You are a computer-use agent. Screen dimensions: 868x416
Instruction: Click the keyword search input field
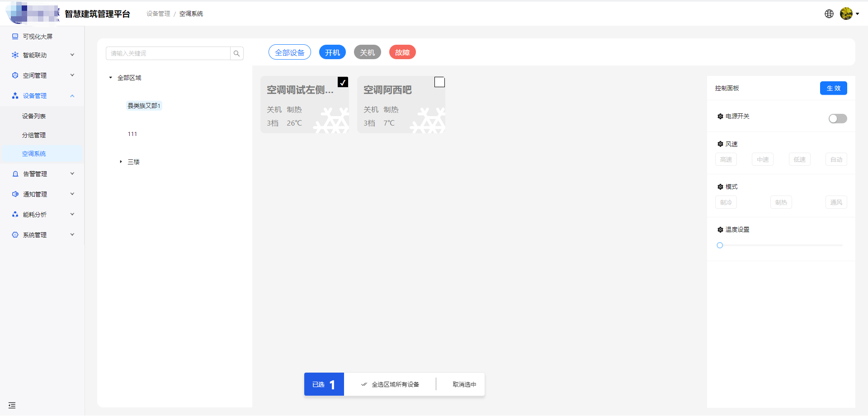point(168,53)
